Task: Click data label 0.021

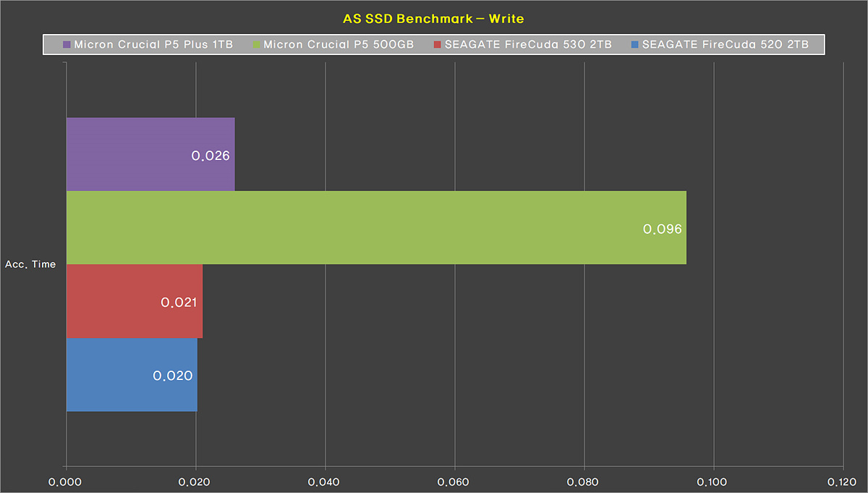Action: (179, 303)
